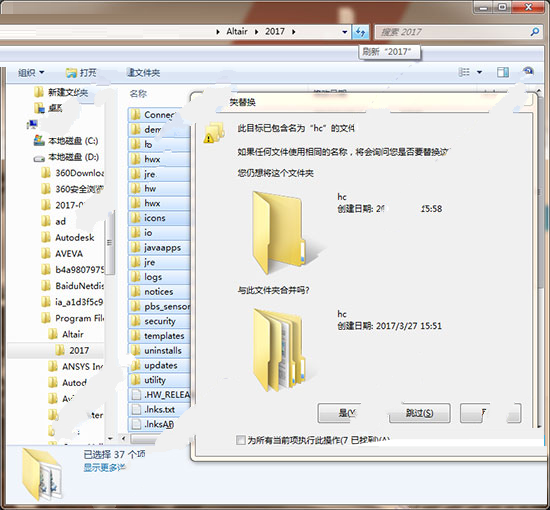The height and width of the screenshot is (510, 550).
Task: Click the uninstalls folder icon
Action: (135, 351)
